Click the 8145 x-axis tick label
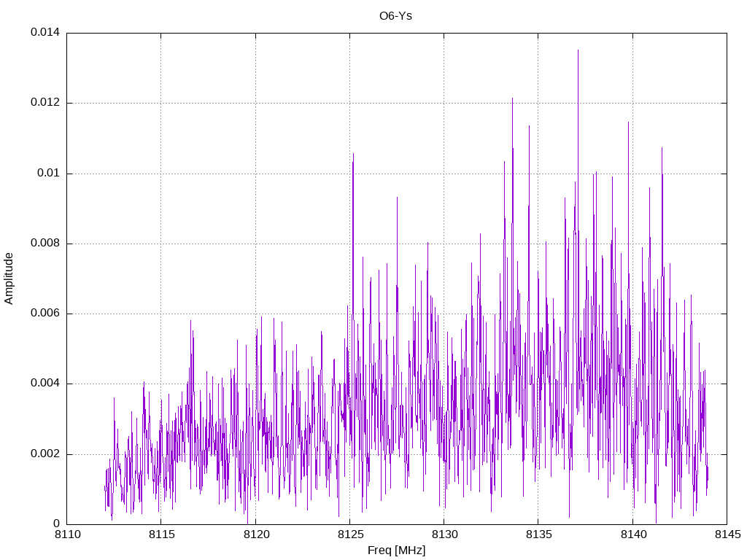 [728, 534]
